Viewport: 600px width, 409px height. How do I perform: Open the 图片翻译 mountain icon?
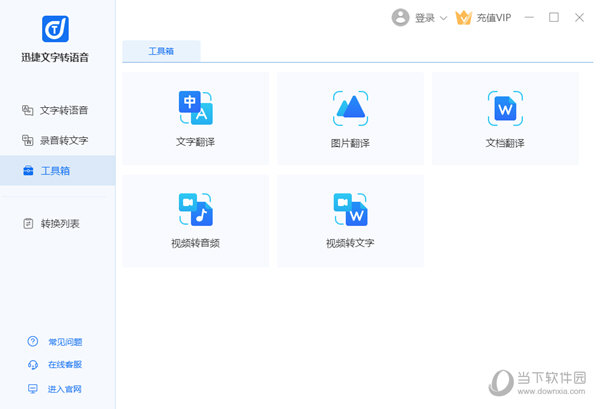(351, 108)
